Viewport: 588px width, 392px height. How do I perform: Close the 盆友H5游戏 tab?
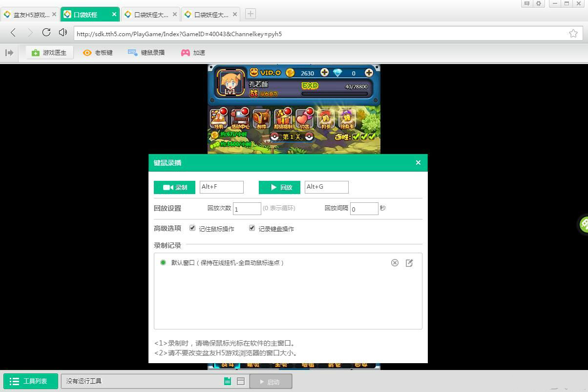pos(54,15)
